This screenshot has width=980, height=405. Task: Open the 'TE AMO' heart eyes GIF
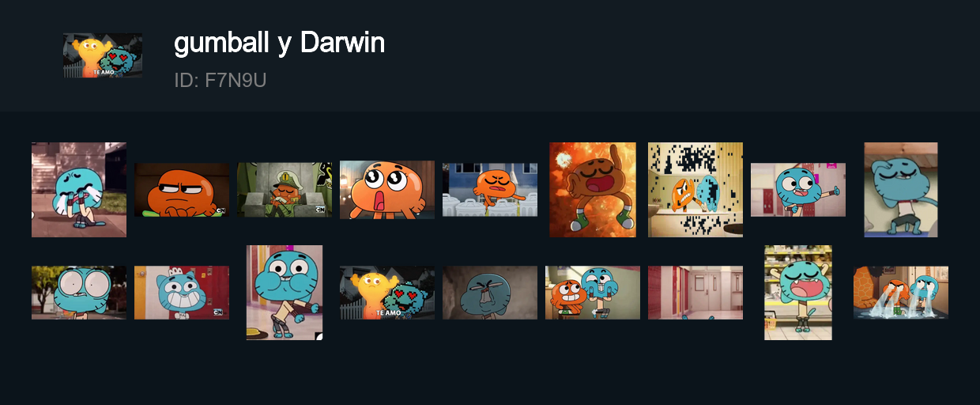[x=387, y=293]
